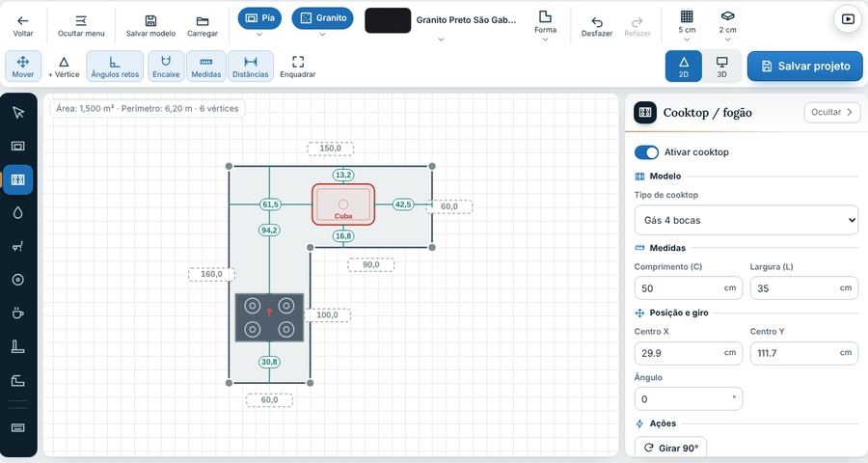This screenshot has height=463, width=868.
Task: Open the water drop sidebar panel
Action: [x=18, y=213]
